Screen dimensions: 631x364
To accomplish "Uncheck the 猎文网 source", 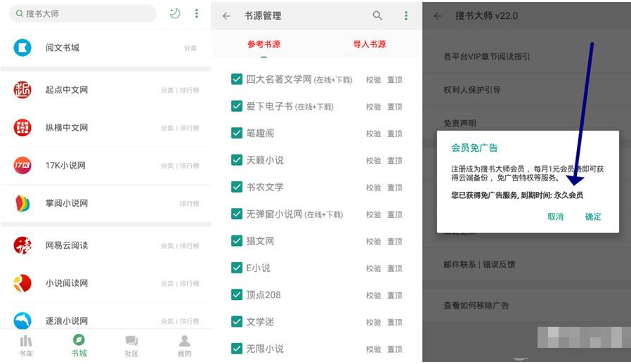I will 237,241.
